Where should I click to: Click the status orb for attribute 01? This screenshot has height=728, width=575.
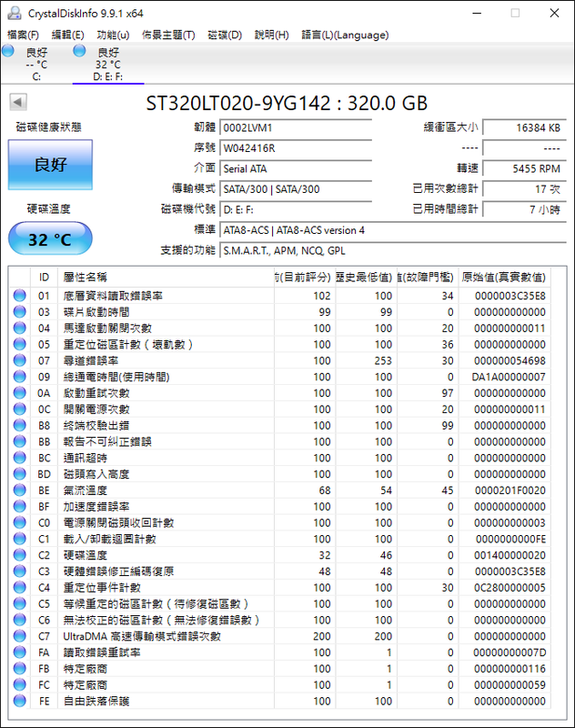(20, 295)
